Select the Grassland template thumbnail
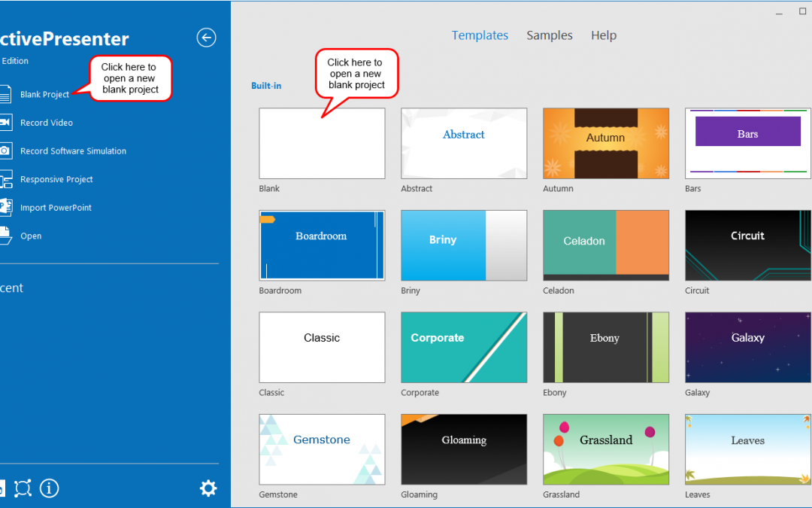Image resolution: width=812 pixels, height=508 pixels. pyautogui.click(x=605, y=449)
